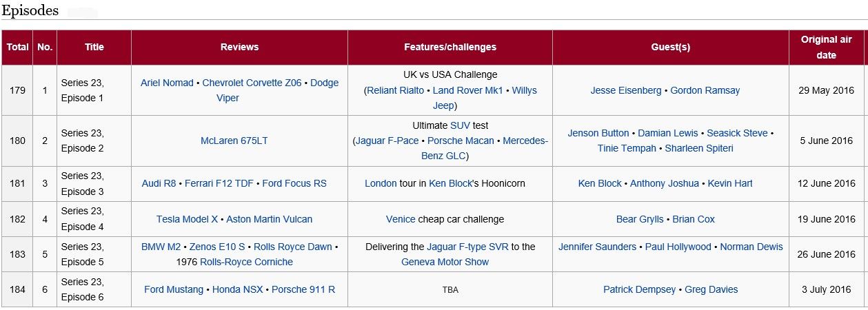This screenshot has height=310, width=868.
Task: Open the Geneva Motor Show link
Action: click(x=445, y=262)
